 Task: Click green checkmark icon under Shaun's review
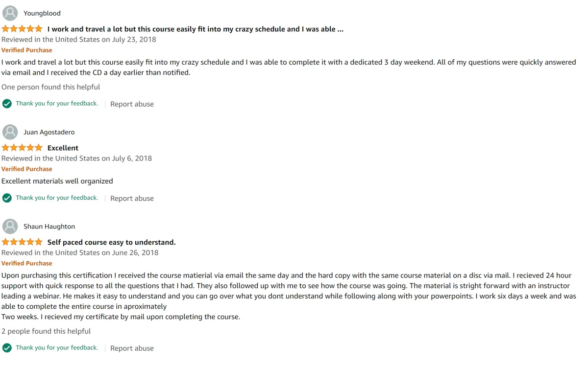pos(7,348)
